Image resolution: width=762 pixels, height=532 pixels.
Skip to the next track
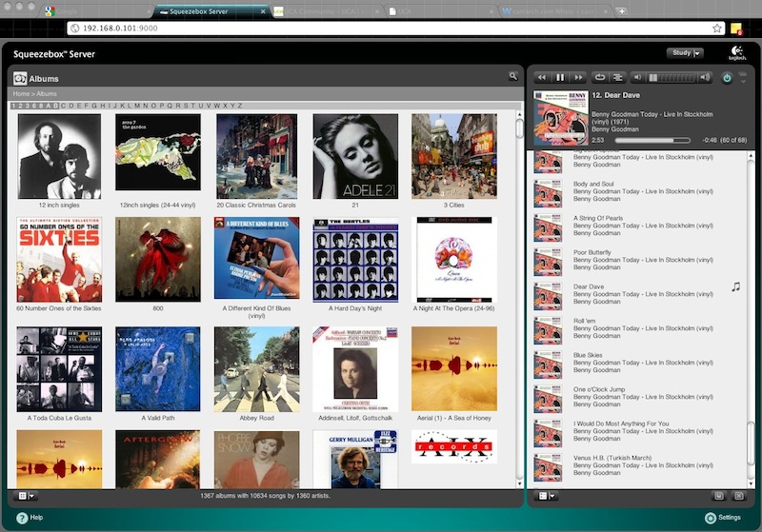point(578,78)
